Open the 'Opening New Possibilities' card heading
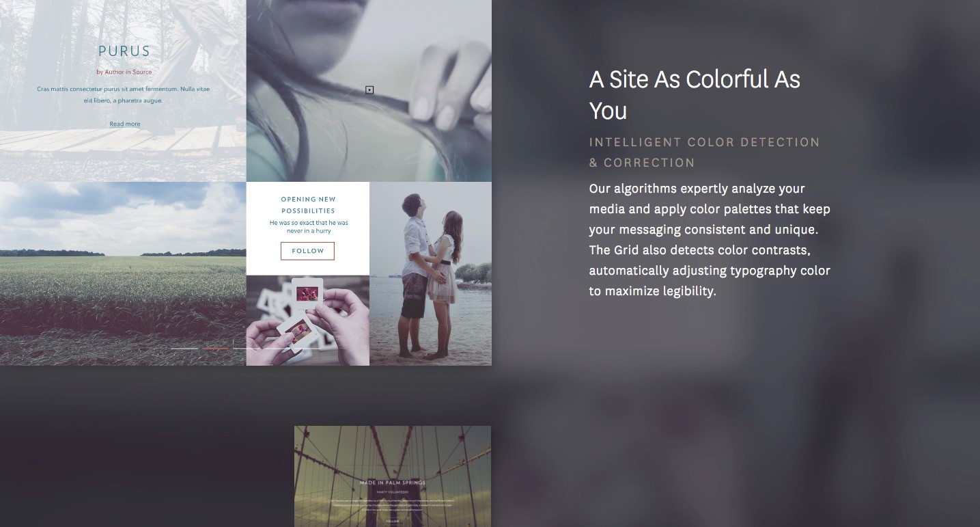 point(308,205)
